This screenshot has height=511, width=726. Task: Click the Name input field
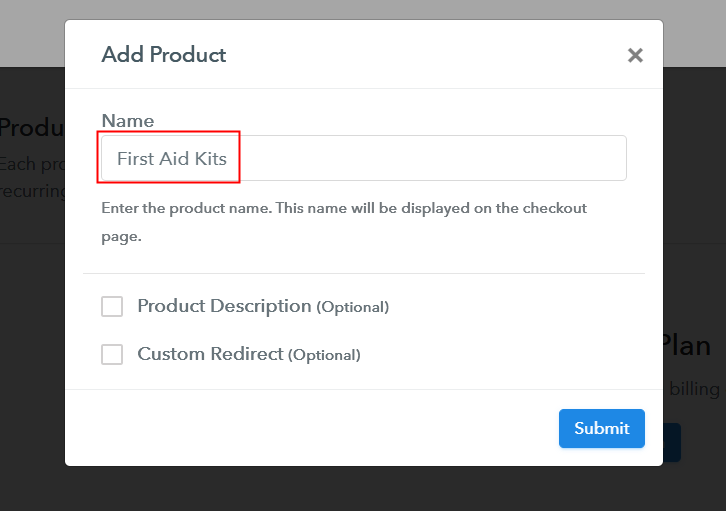pyautogui.click(x=364, y=158)
